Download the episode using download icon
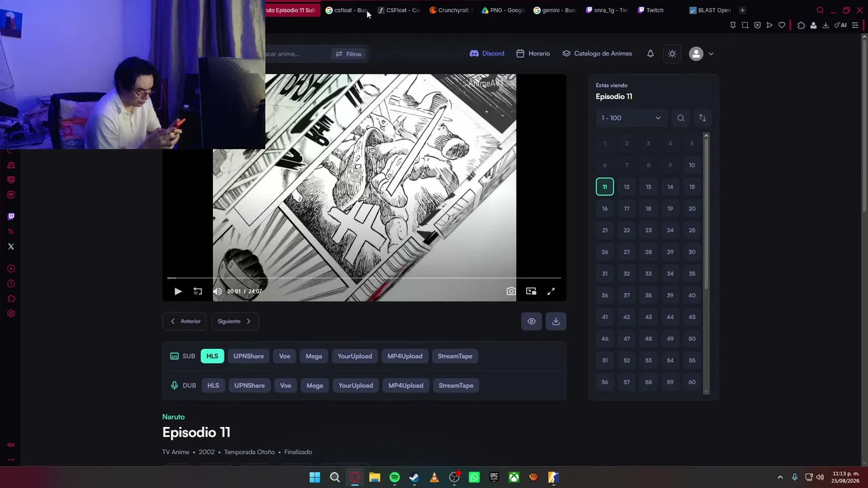The image size is (868, 488). 556,321
